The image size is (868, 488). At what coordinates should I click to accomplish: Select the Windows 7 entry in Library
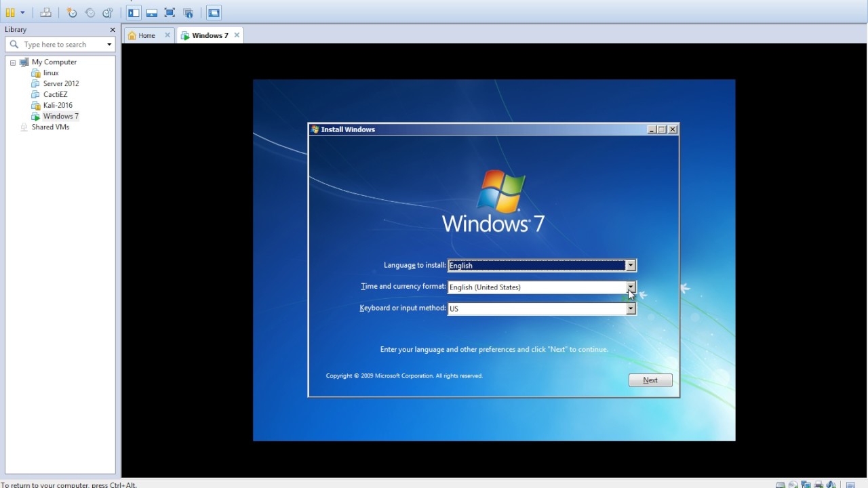pos(60,116)
